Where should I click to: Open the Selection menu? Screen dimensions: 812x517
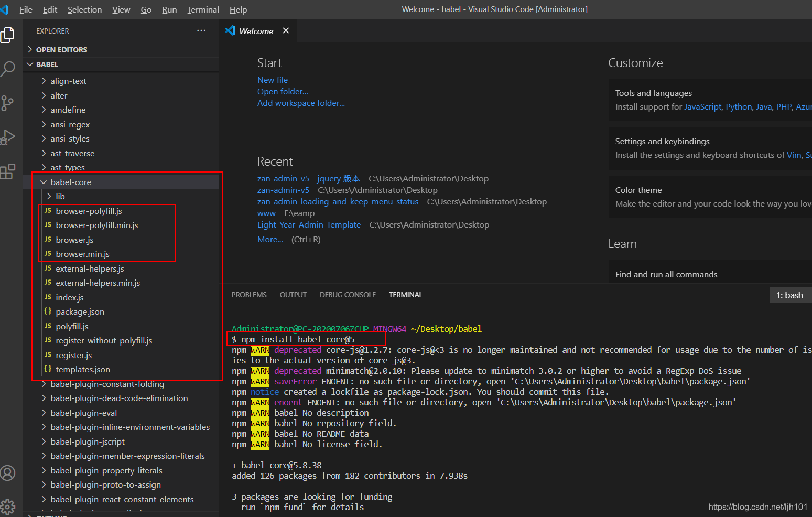click(84, 9)
